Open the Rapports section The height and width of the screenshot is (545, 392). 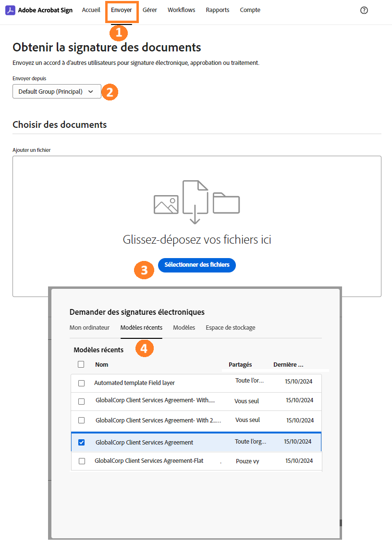(217, 10)
